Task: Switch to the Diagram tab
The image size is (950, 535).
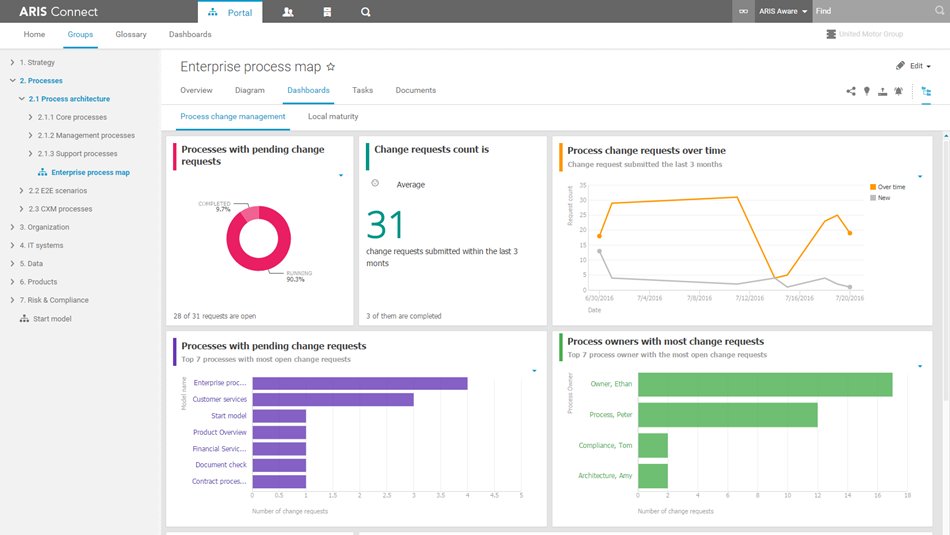Action: 250,90
